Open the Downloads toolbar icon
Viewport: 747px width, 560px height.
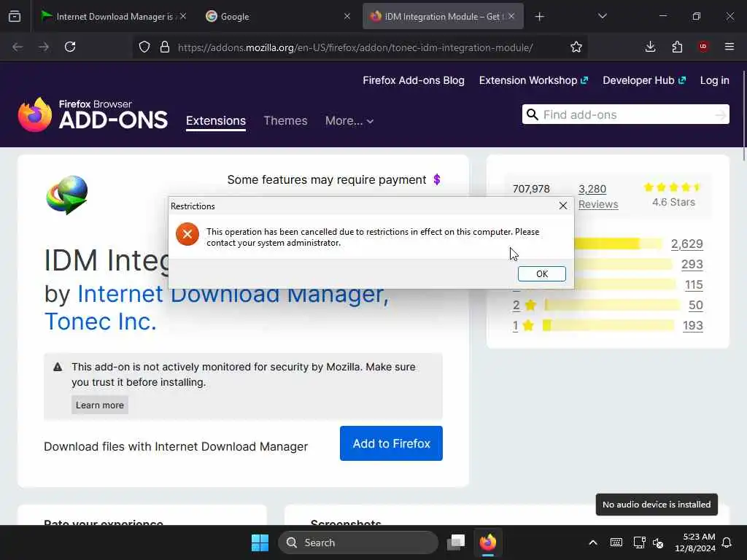tap(650, 47)
